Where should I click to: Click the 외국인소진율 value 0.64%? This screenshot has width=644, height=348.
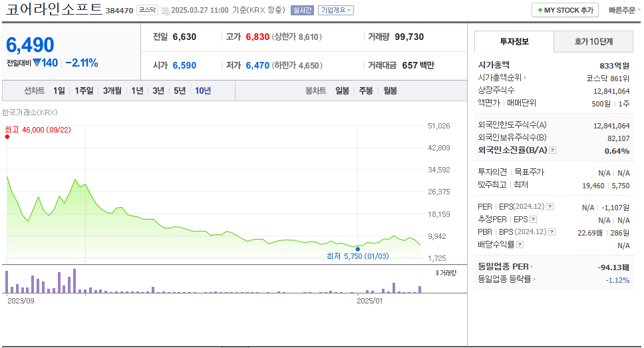pyautogui.click(x=617, y=151)
